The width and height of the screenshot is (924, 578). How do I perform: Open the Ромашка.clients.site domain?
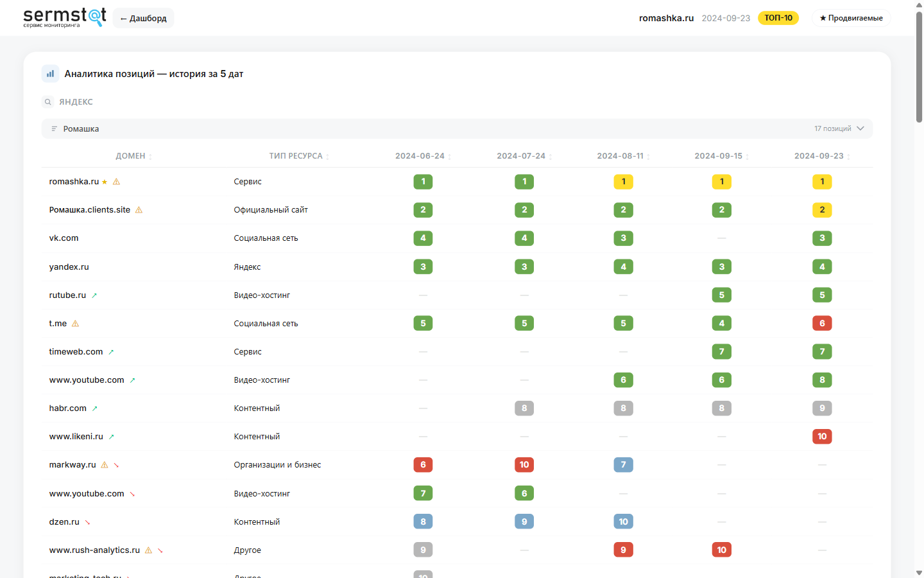(90, 210)
